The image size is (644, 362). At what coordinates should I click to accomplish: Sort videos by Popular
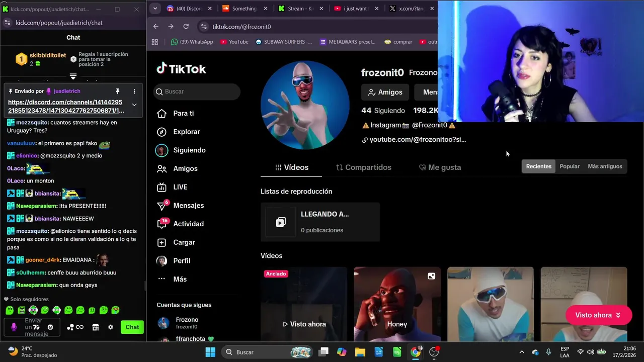(x=570, y=166)
